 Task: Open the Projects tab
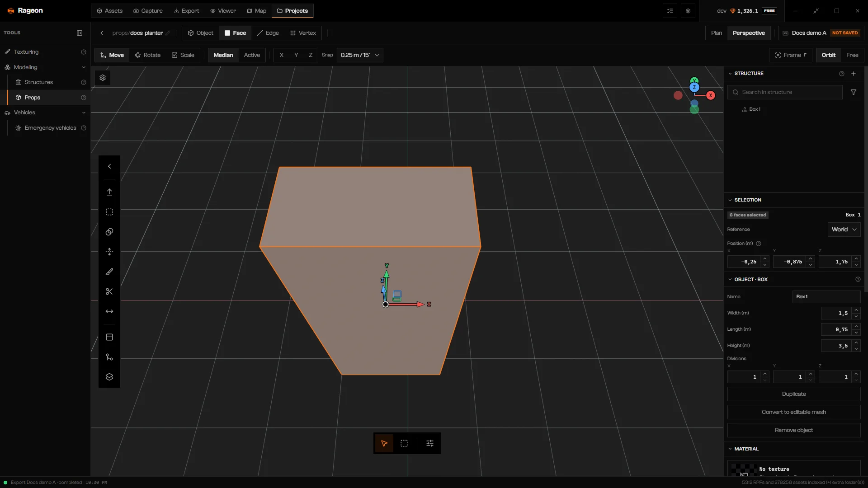point(292,11)
